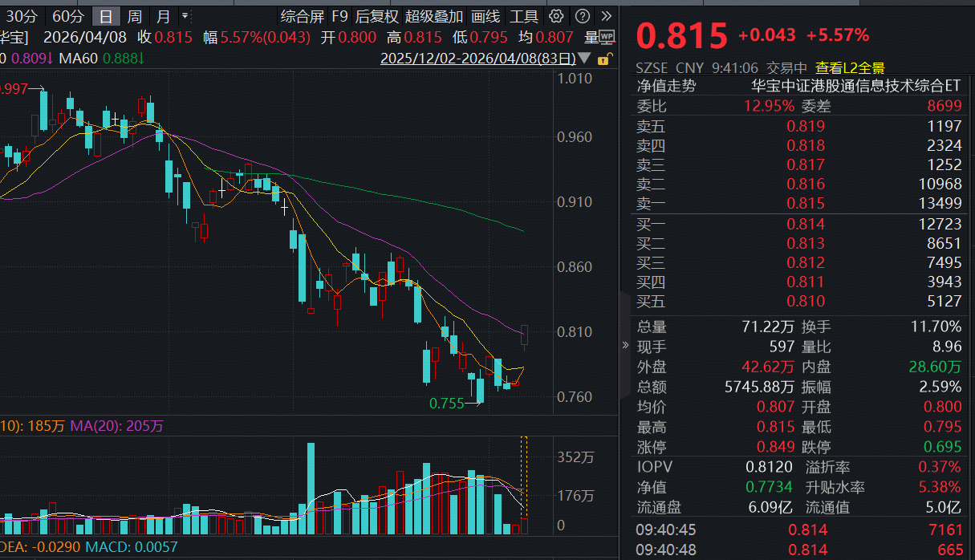
Task: Open dropdown arrow next to 月 tab
Action: click(x=185, y=15)
